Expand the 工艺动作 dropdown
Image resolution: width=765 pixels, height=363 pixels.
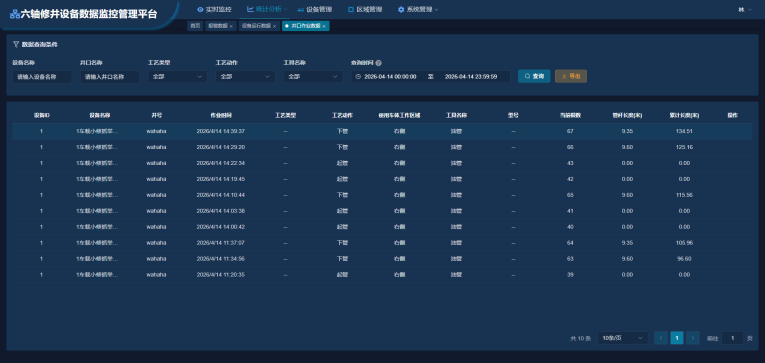(245, 77)
